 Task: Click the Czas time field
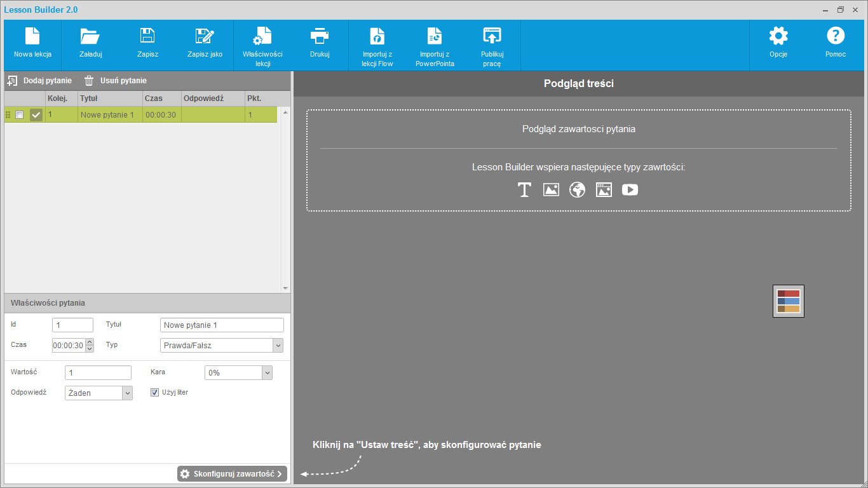69,345
